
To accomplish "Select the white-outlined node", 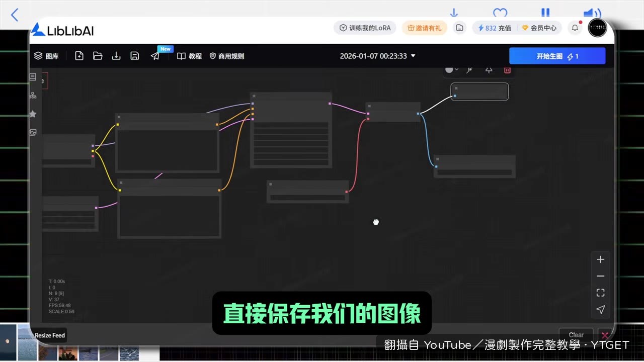I will coord(479,92).
